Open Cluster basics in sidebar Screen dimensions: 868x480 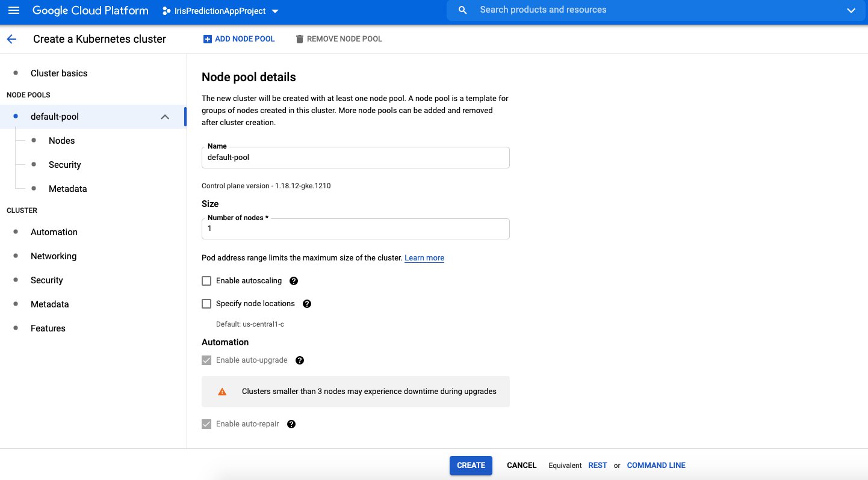pyautogui.click(x=59, y=73)
